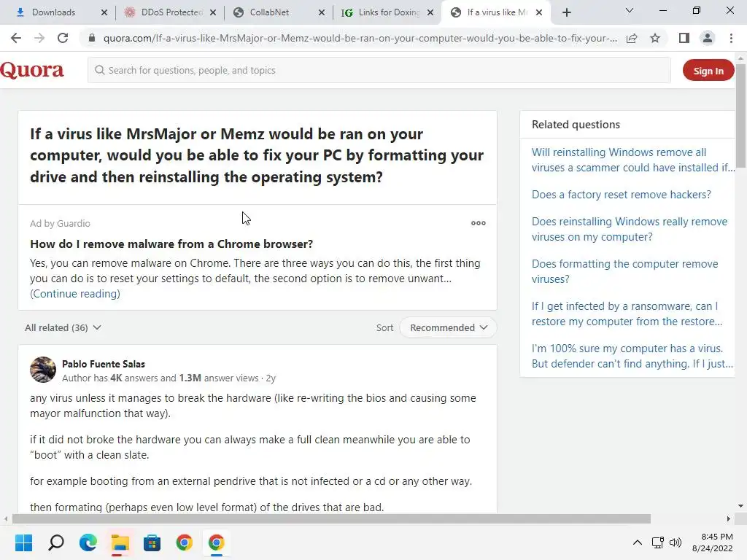Click the active Chrome taskbar icon

tap(216, 542)
